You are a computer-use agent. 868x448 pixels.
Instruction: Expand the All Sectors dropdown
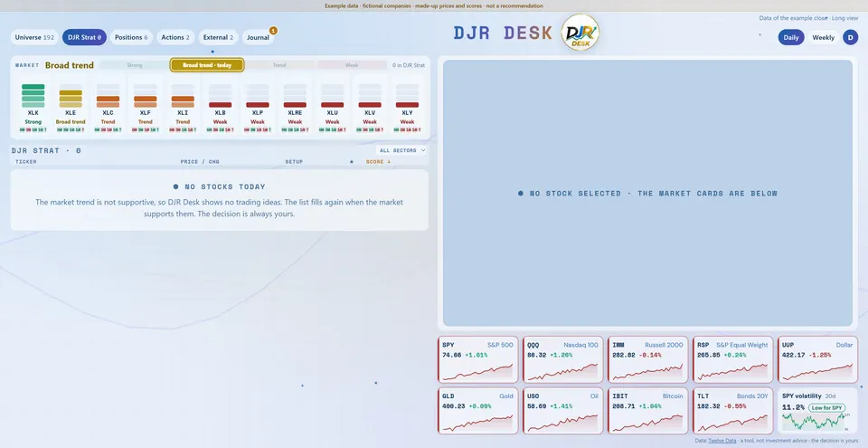pyautogui.click(x=401, y=150)
